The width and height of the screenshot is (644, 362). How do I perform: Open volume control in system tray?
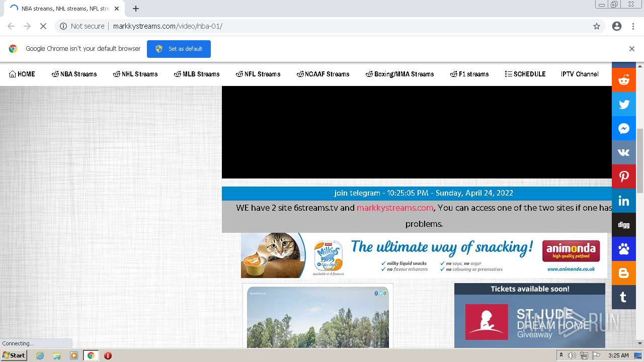(572, 355)
